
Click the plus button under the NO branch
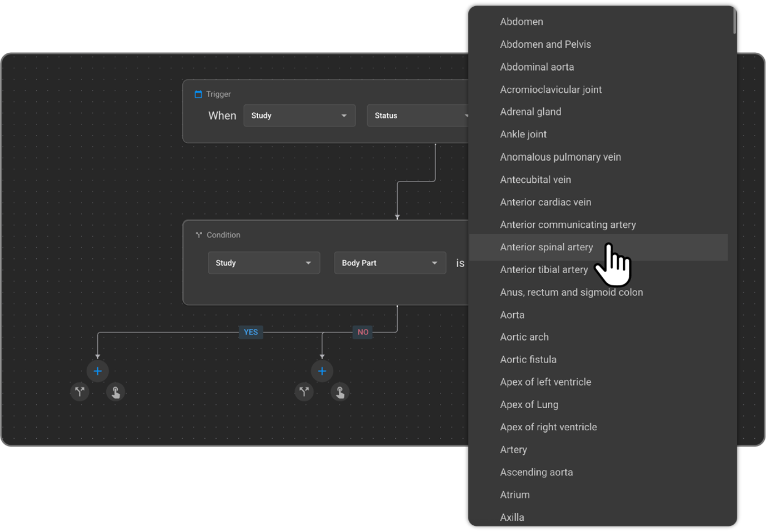(322, 371)
